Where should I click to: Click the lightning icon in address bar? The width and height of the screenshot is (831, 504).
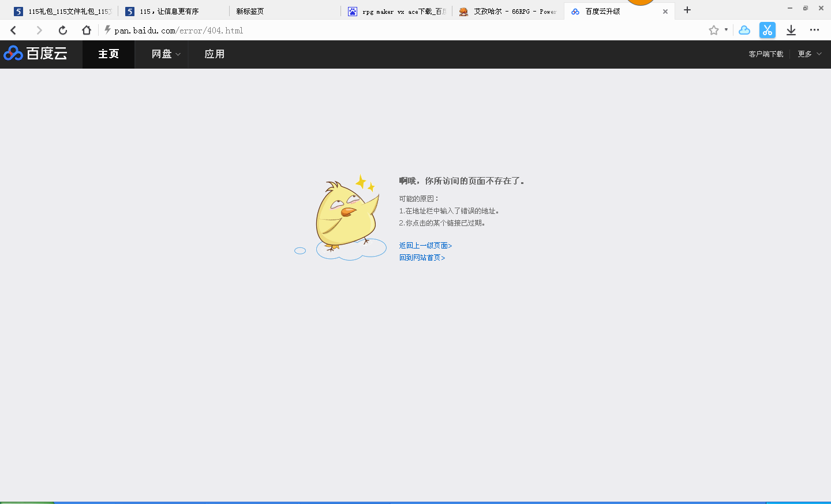point(107,30)
